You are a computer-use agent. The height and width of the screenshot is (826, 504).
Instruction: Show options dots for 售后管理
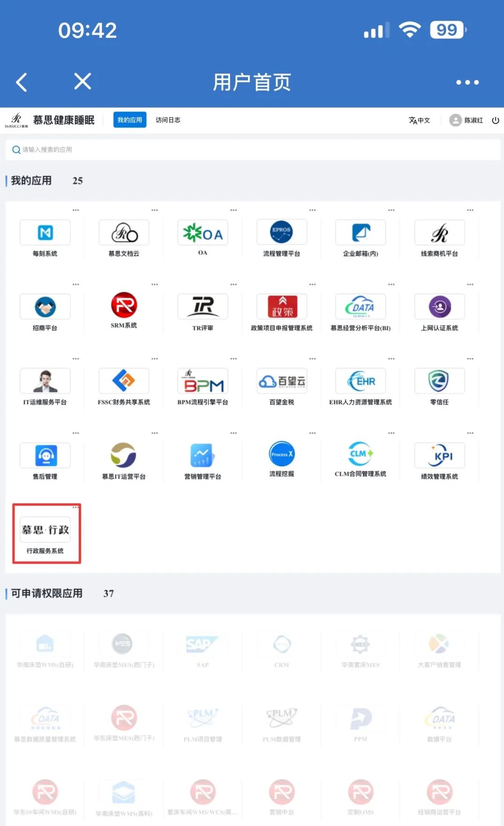pos(76,433)
